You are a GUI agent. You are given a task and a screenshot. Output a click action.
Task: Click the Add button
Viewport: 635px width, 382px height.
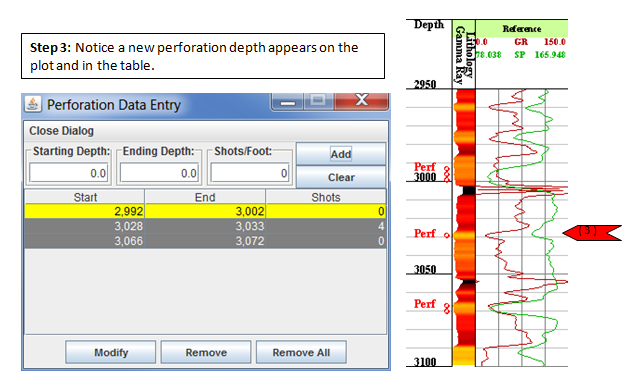click(341, 154)
